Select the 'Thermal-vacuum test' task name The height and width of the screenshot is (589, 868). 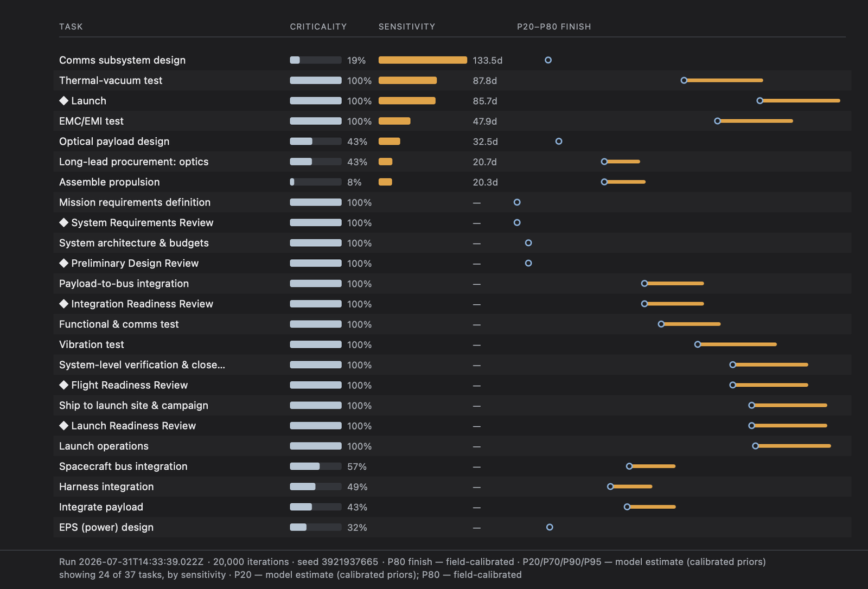click(x=111, y=80)
